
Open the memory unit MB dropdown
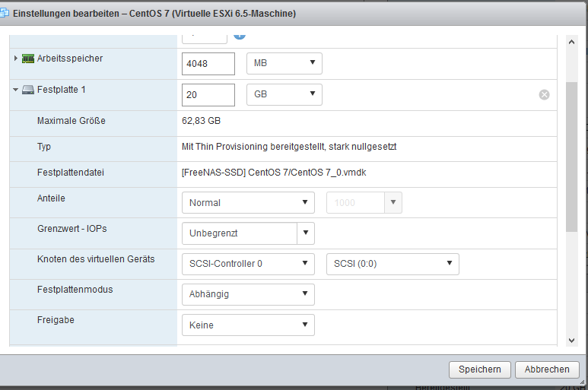(284, 64)
